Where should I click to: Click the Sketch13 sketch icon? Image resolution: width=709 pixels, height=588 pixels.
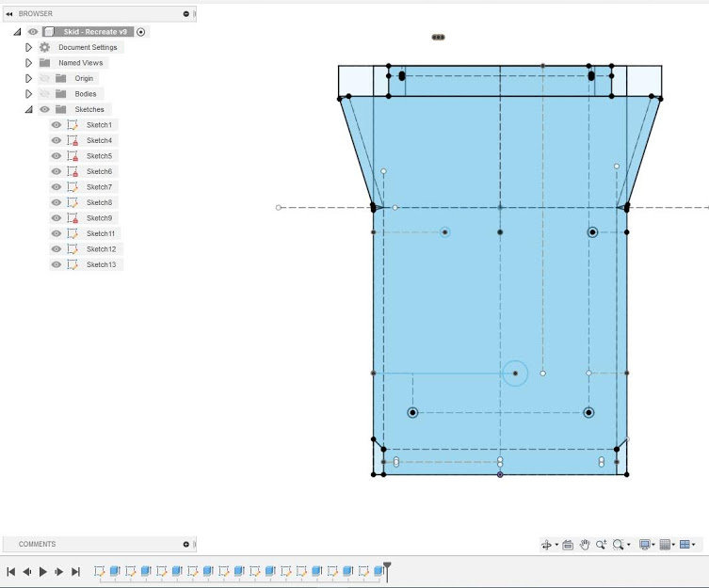(x=73, y=264)
